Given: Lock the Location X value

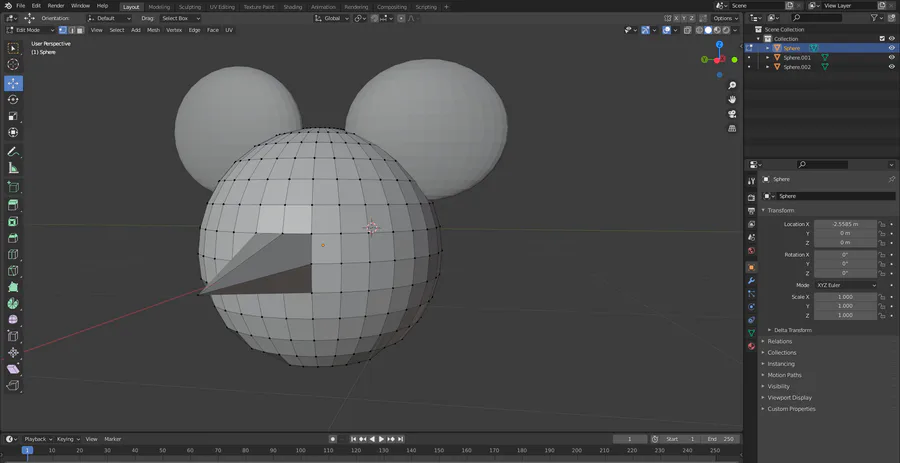Looking at the screenshot, I should 882,224.
